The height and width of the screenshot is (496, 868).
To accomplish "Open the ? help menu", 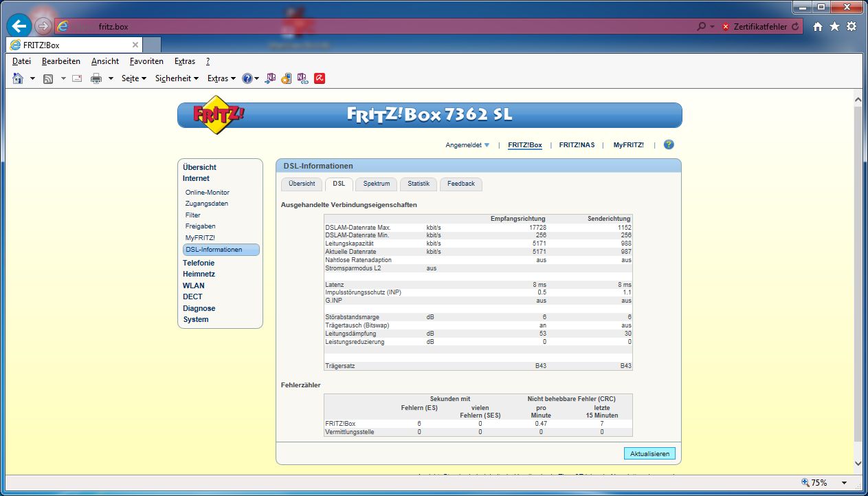I will click(x=208, y=61).
